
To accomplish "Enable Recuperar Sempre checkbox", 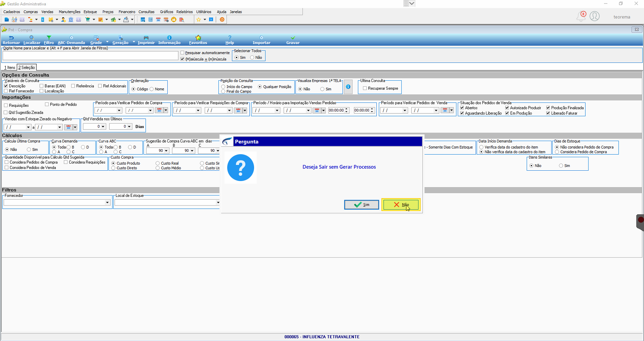I will coord(365,88).
